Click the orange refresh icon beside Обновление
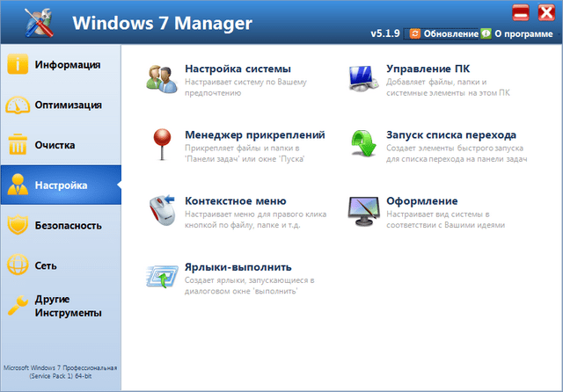Image resolution: width=563 pixels, height=392 pixels. pos(414,33)
